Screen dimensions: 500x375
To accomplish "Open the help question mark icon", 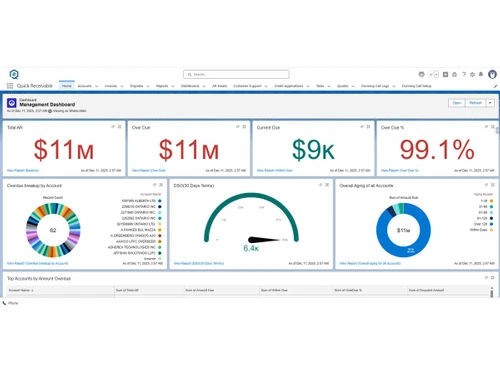I will click(x=464, y=74).
